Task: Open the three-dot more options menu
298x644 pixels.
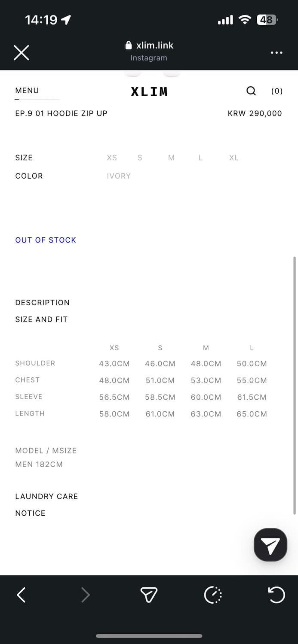Action: (276, 53)
